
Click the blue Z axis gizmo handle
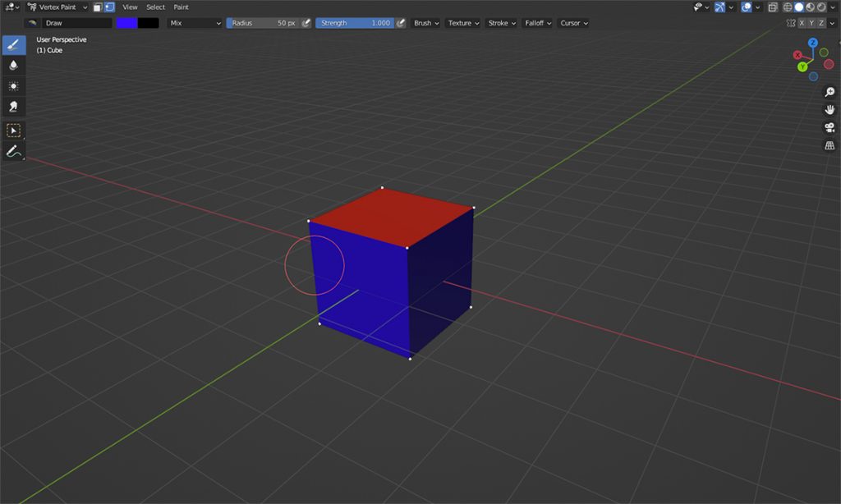pyautogui.click(x=813, y=43)
